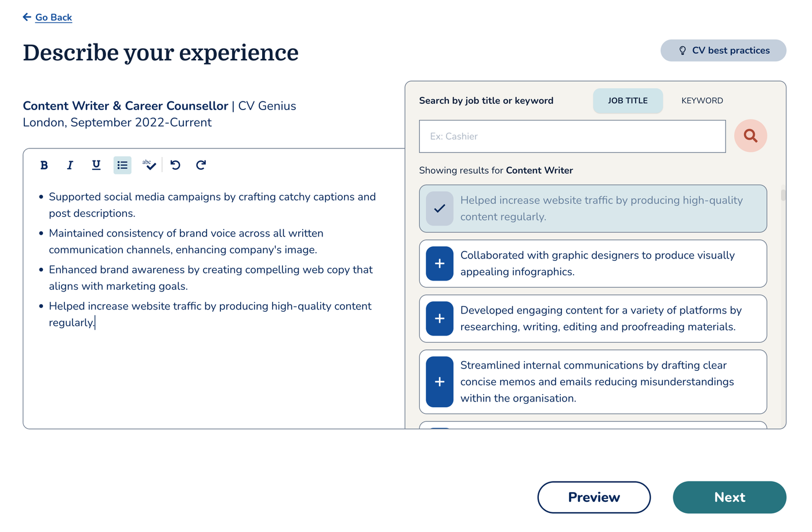812x532 pixels.
Task: Click the Go Back link
Action: tap(53, 17)
